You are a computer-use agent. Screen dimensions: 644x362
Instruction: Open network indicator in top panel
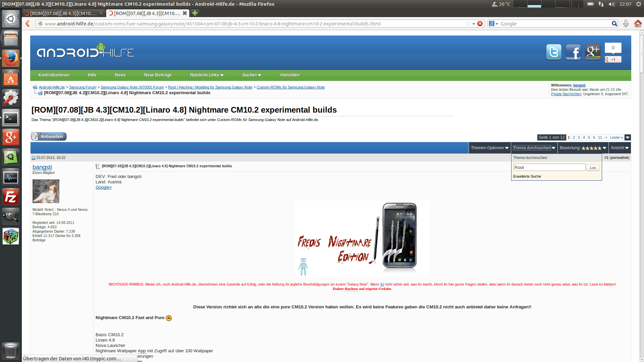[x=601, y=4]
